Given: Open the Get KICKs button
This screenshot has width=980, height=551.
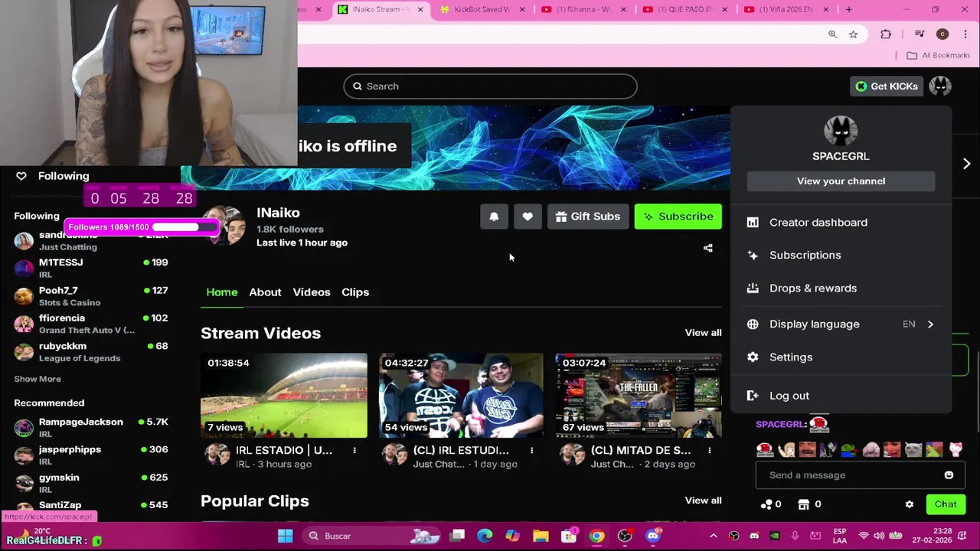Looking at the screenshot, I should pyautogui.click(x=887, y=86).
